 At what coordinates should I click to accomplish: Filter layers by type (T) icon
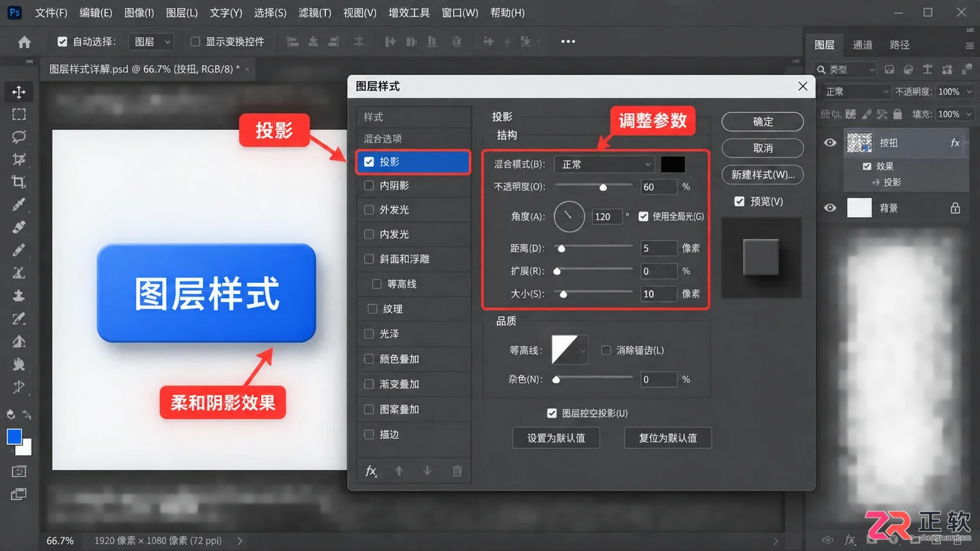927,69
